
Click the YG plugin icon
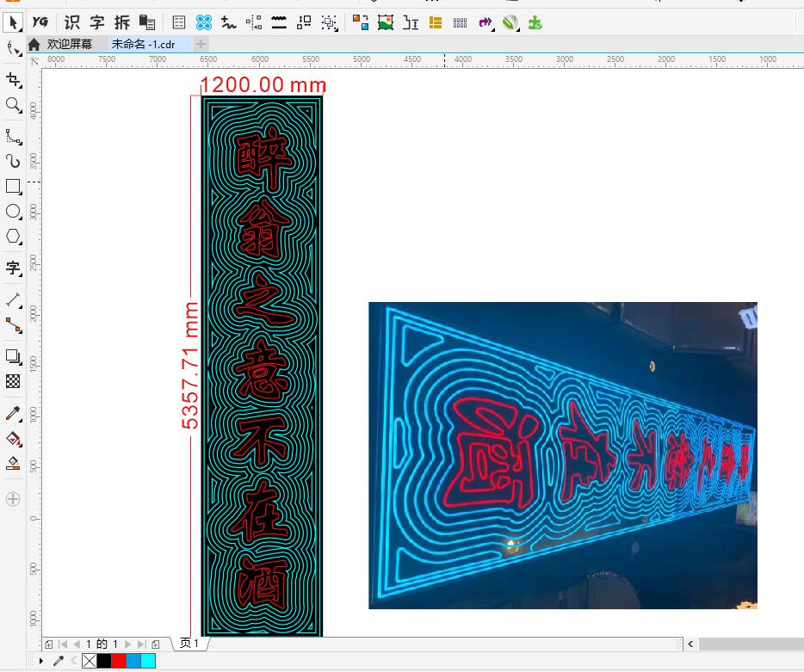coord(40,22)
